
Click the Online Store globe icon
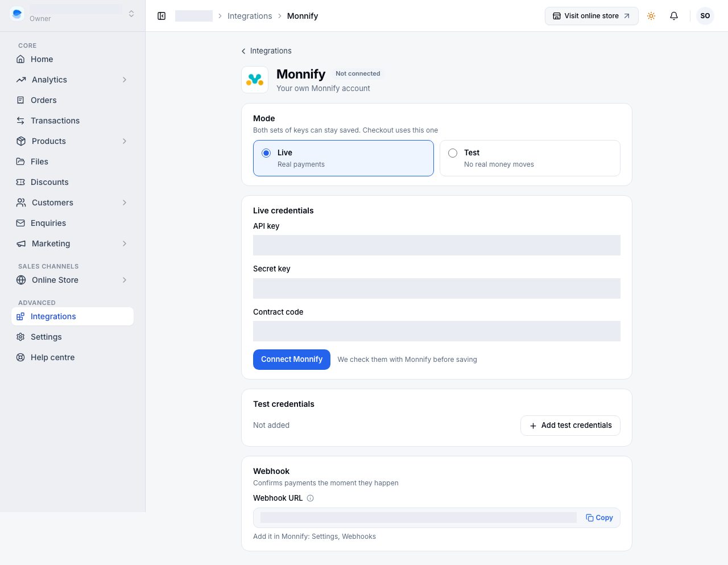point(21,280)
